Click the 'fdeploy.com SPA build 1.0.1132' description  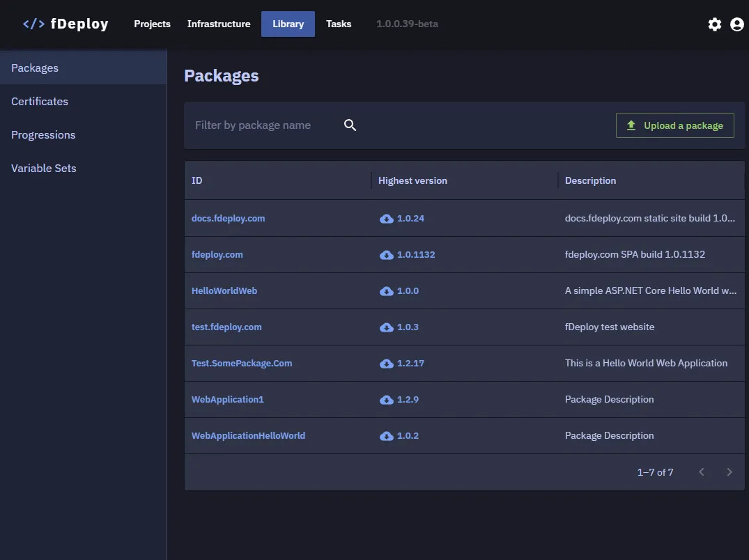pyautogui.click(x=635, y=254)
